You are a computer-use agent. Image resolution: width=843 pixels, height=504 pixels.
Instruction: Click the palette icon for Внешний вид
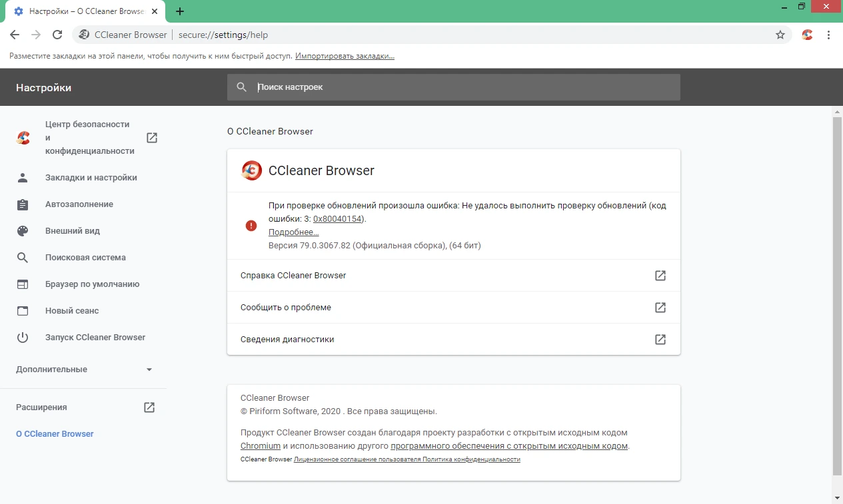click(23, 231)
